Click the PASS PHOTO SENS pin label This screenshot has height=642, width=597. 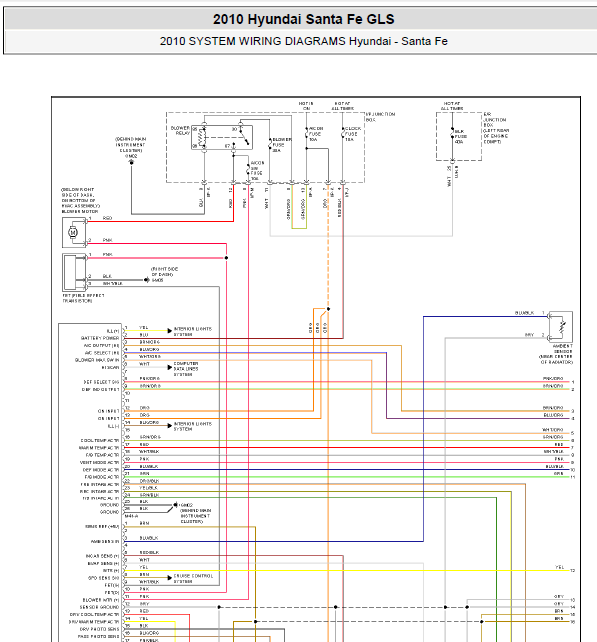tap(99, 637)
